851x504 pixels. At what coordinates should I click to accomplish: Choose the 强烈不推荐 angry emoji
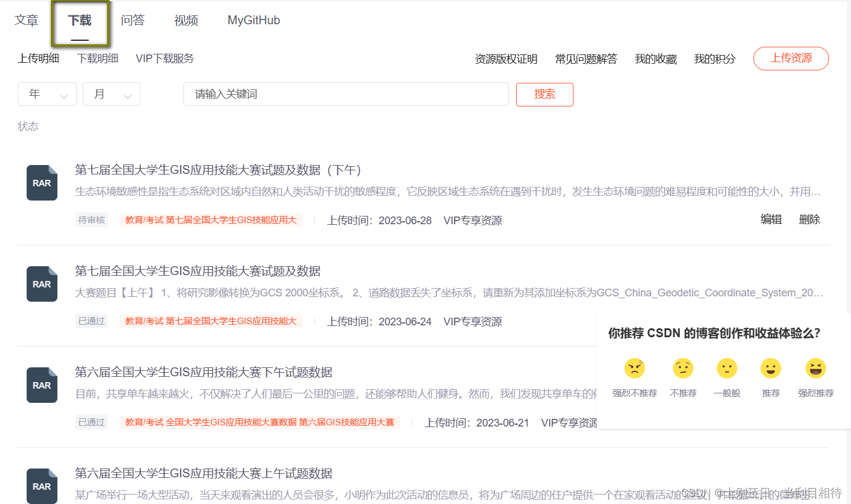tap(634, 369)
